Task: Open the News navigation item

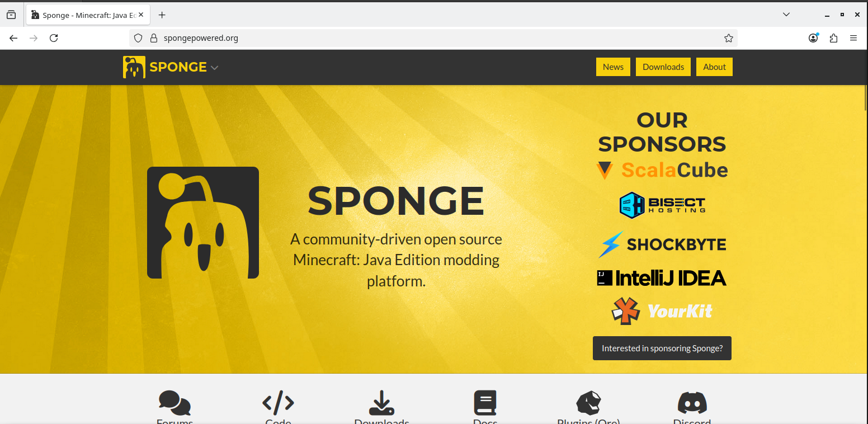Action: tap(613, 67)
